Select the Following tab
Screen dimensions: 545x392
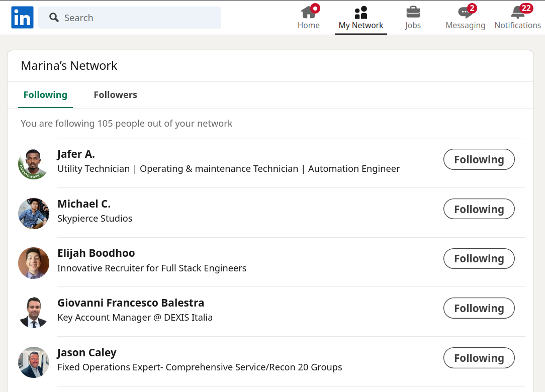pyautogui.click(x=45, y=94)
